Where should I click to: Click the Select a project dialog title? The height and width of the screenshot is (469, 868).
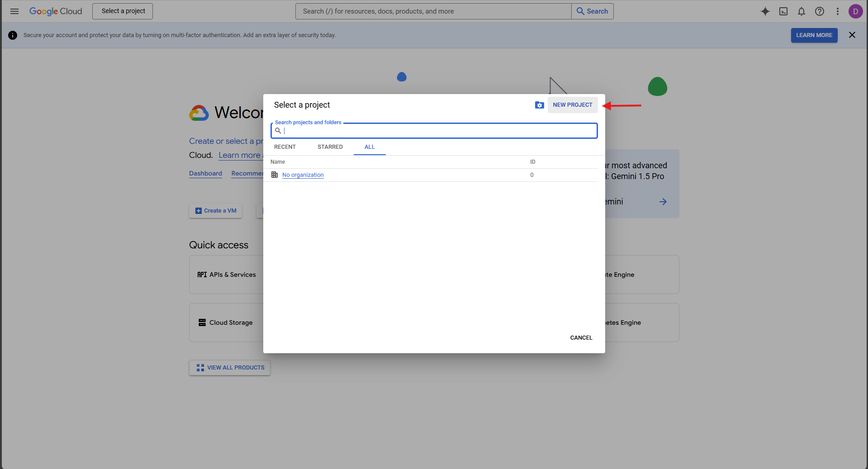[x=302, y=105]
